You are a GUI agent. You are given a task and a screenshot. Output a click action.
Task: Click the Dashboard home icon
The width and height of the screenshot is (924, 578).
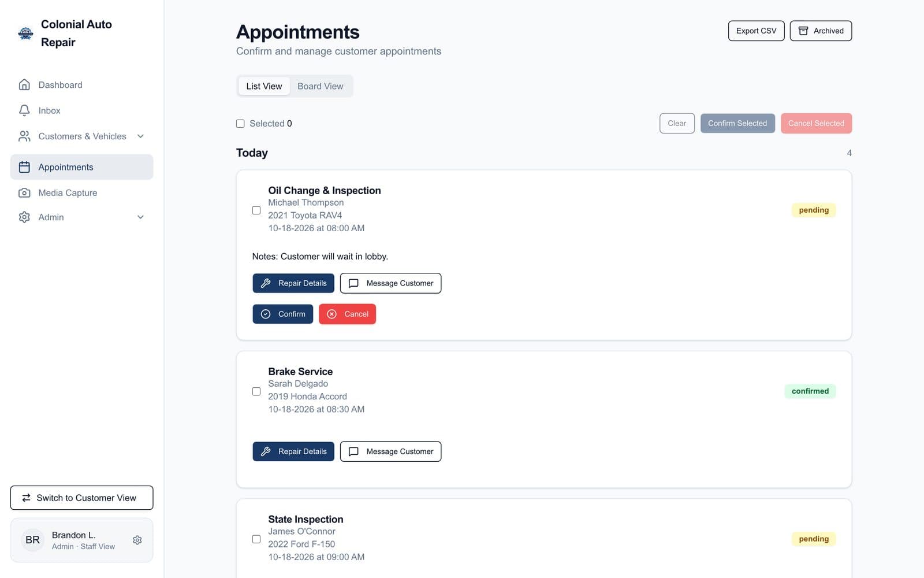coord(24,85)
